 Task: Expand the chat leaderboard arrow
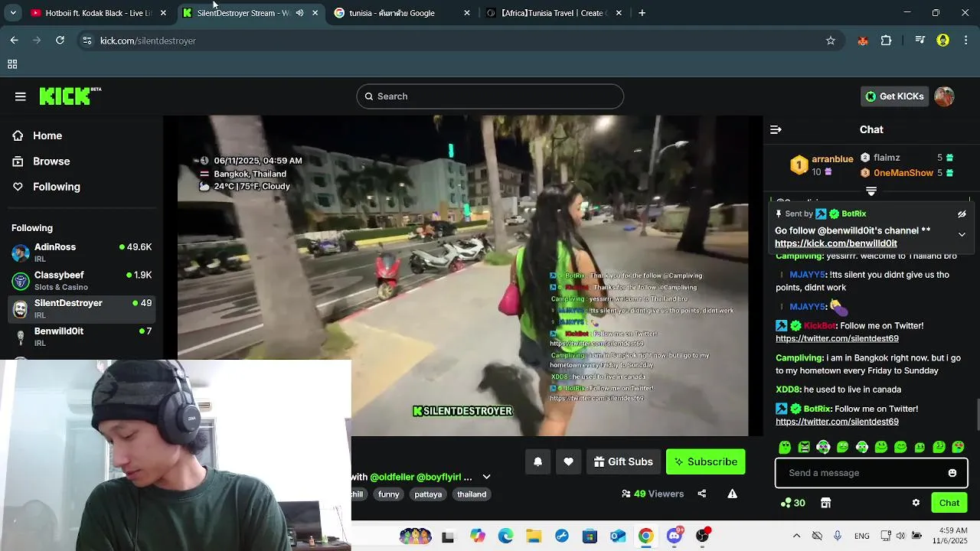click(x=871, y=191)
